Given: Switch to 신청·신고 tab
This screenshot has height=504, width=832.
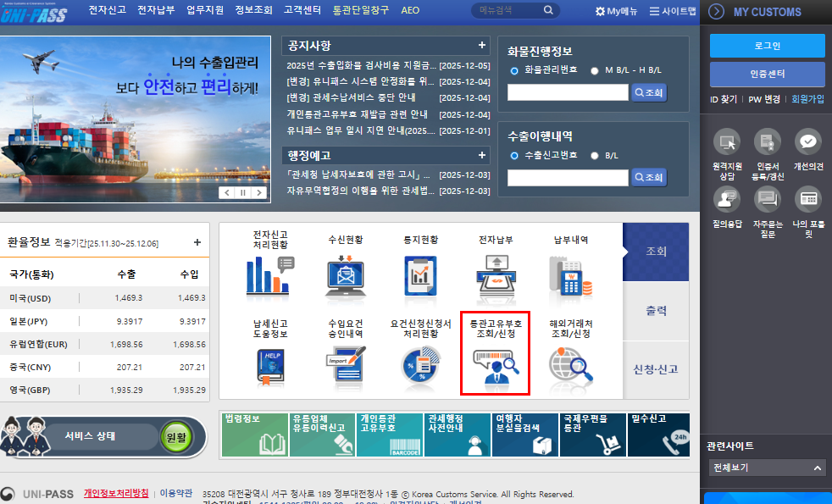Looking at the screenshot, I should pos(656,369).
